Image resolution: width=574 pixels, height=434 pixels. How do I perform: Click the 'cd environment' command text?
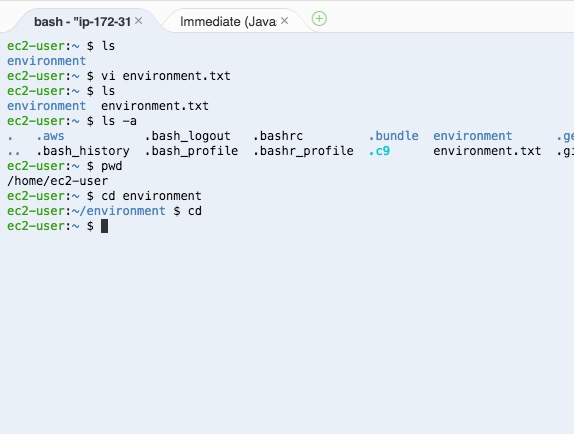(151, 196)
